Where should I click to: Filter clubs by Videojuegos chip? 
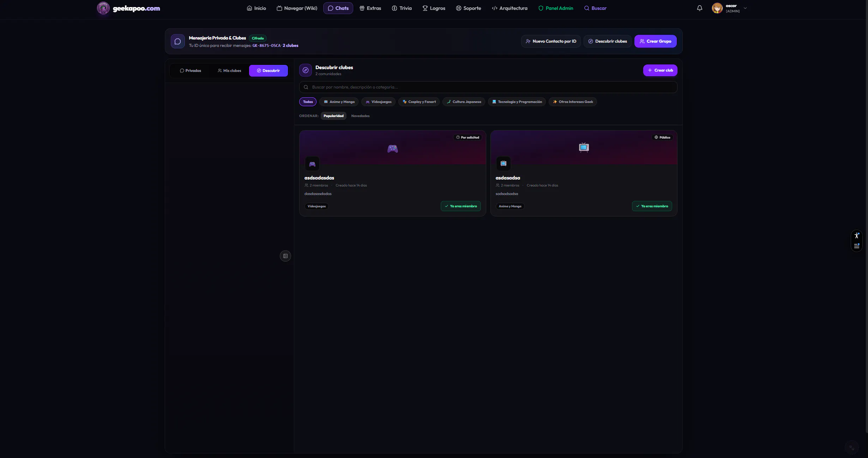click(378, 102)
